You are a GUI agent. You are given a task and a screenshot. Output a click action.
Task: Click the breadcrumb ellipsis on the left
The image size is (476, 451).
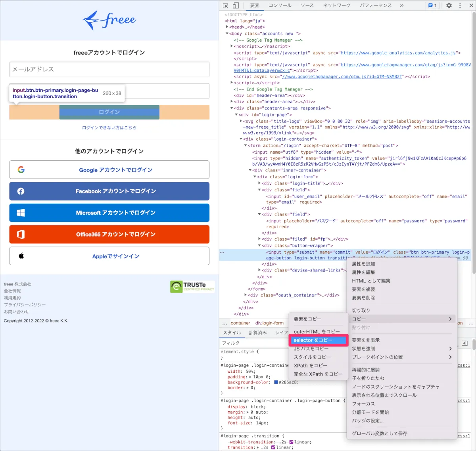[225, 323]
